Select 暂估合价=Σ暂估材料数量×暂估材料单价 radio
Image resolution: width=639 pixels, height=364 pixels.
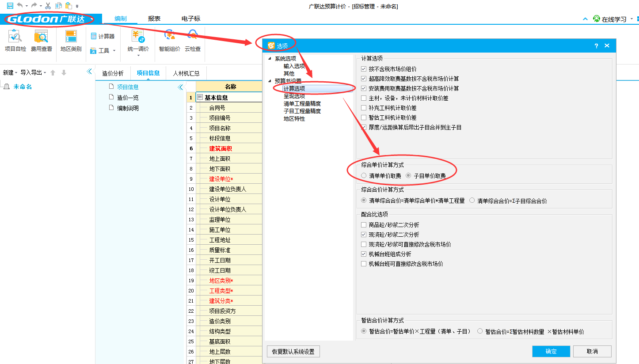click(x=480, y=331)
